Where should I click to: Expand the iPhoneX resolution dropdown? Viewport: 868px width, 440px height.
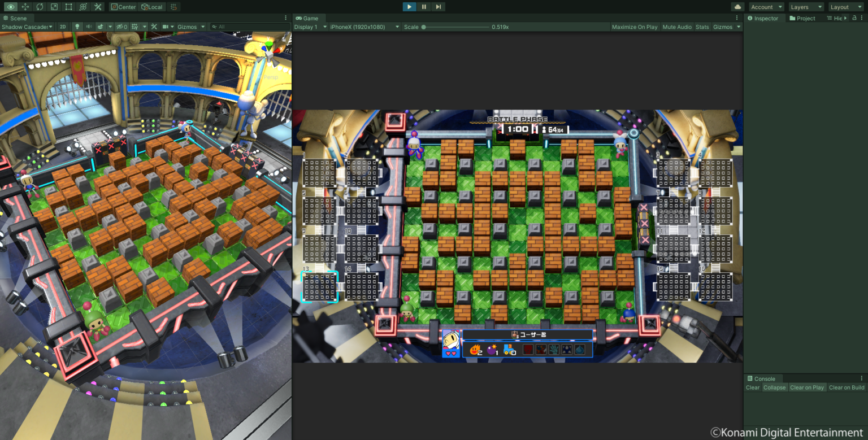pyautogui.click(x=364, y=27)
